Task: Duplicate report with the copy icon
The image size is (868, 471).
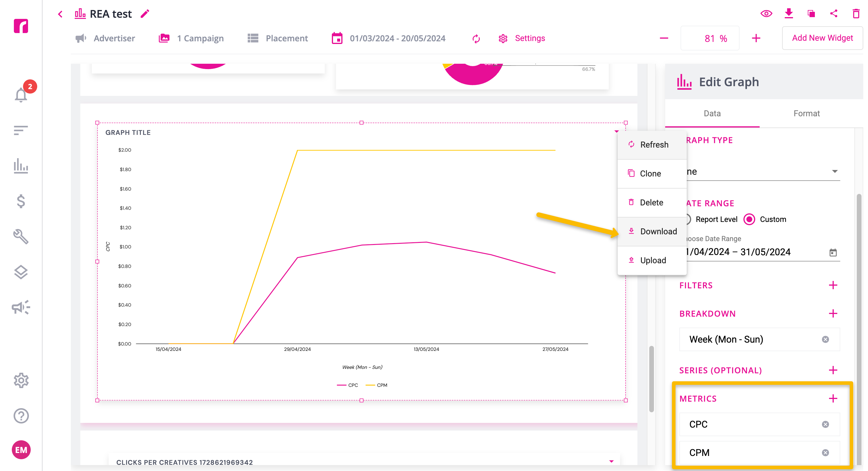Action: (x=811, y=14)
